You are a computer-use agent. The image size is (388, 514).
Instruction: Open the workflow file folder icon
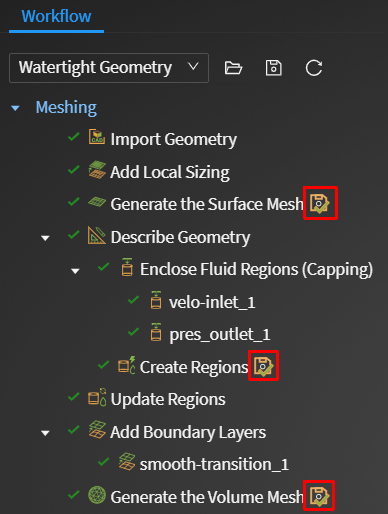[233, 68]
